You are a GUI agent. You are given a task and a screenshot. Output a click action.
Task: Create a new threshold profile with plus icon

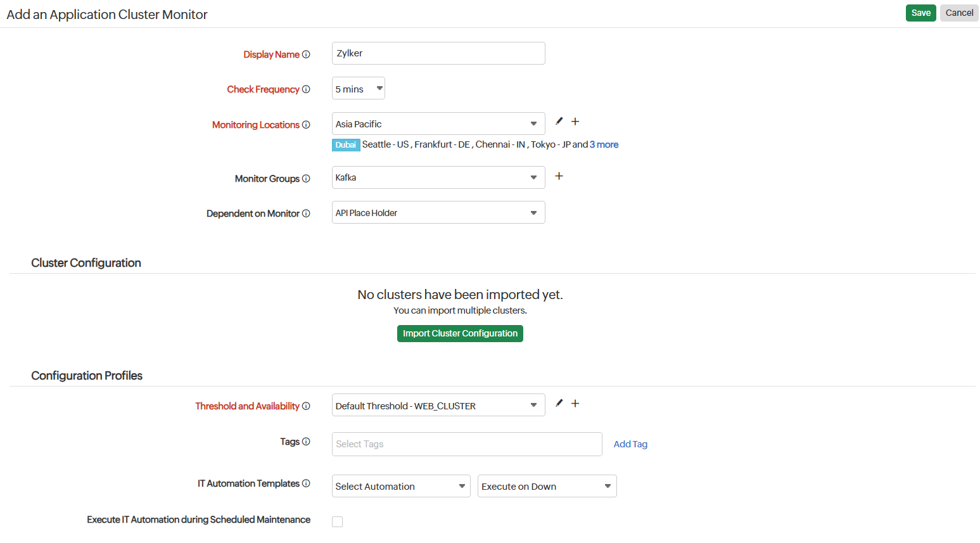[x=575, y=403]
